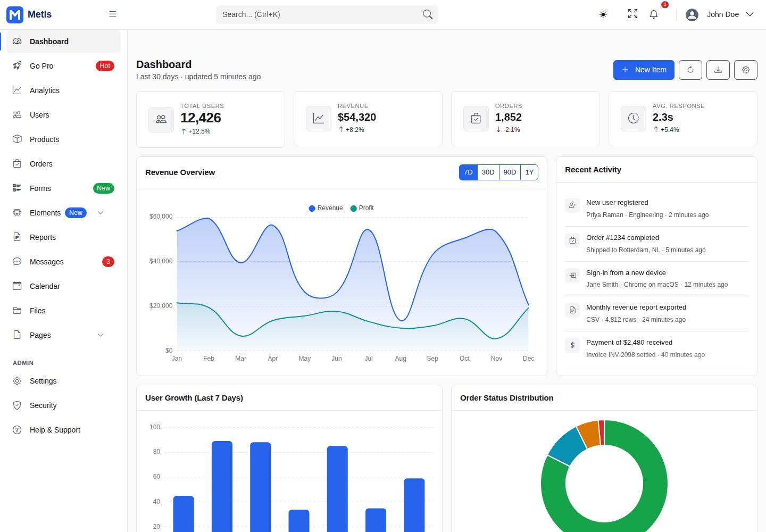The height and width of the screenshot is (532, 766).
Task: Select the 30D range in Revenue Overview
Action: click(488, 172)
